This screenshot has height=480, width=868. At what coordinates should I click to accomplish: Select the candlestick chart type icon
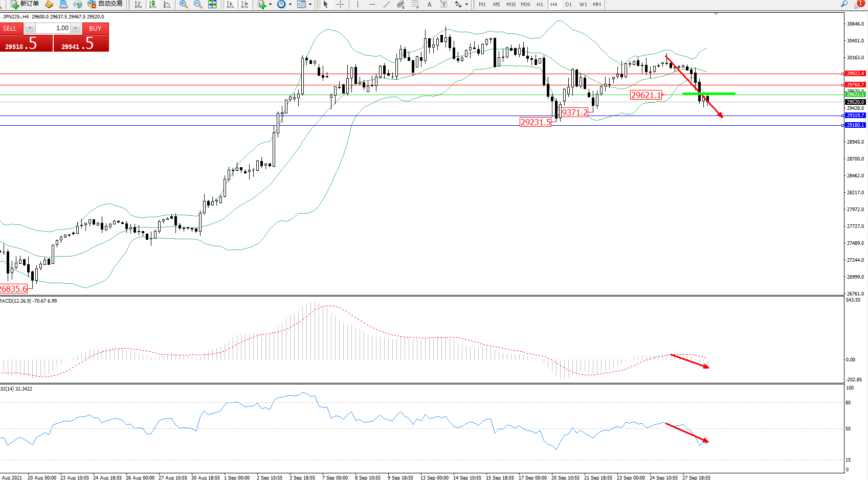(x=152, y=4)
